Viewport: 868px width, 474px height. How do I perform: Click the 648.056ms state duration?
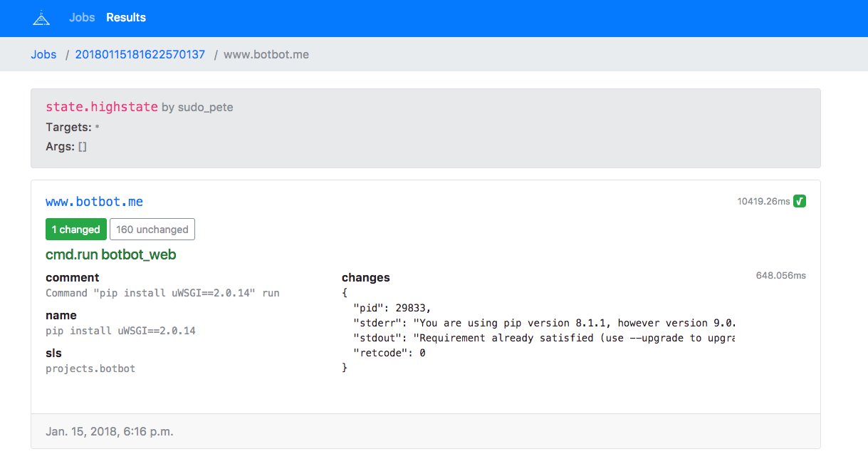(781, 275)
